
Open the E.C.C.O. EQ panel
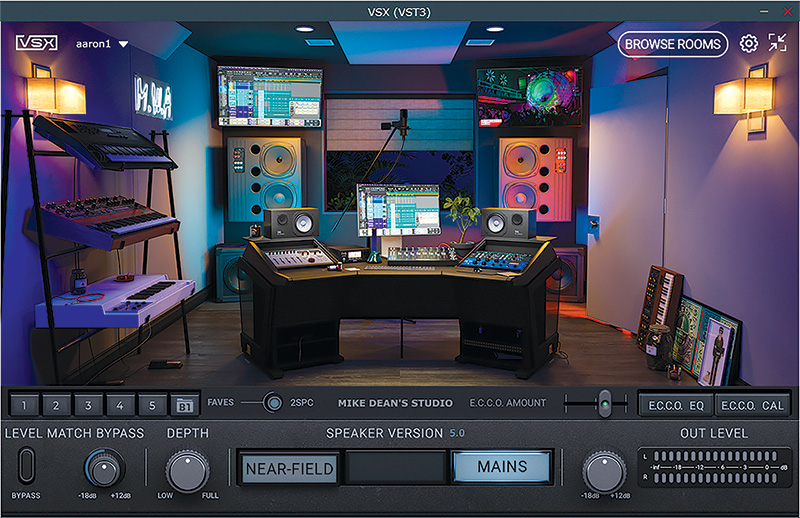tap(676, 405)
